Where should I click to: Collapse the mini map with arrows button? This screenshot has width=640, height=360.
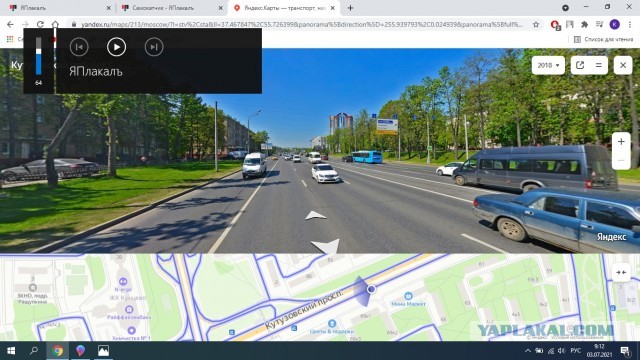(621, 273)
